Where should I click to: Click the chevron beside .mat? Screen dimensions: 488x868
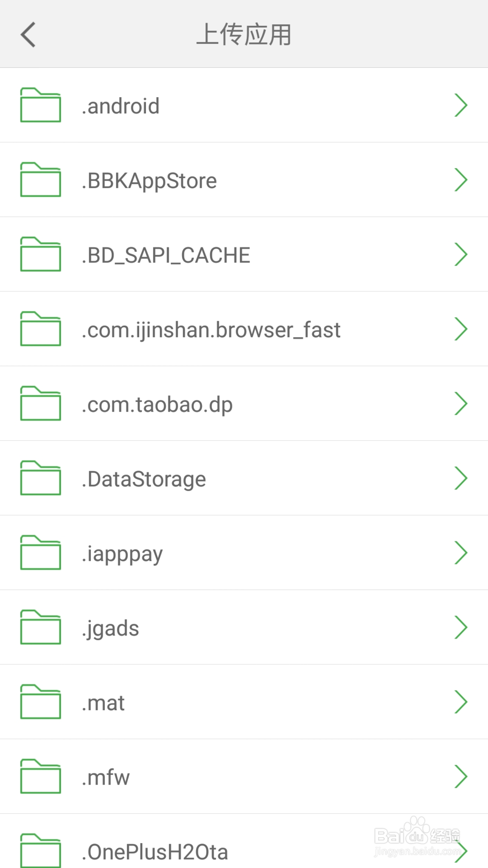(461, 702)
